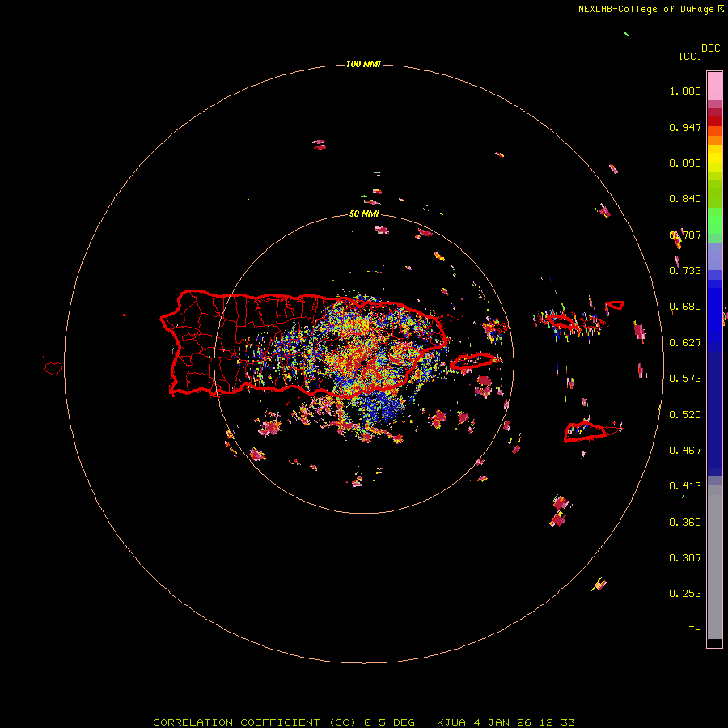Click the 0.947 color scale value
This screenshot has height=728, width=728.
(x=685, y=127)
